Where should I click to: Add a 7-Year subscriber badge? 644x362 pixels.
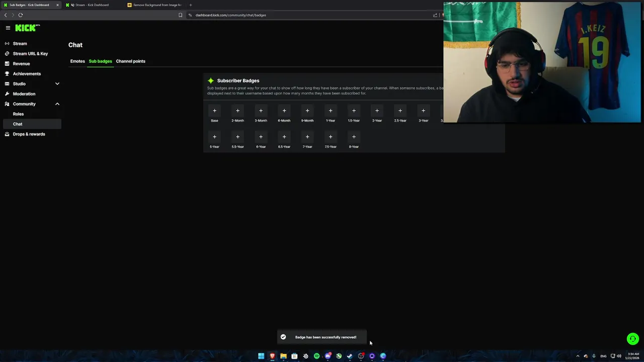tap(307, 137)
